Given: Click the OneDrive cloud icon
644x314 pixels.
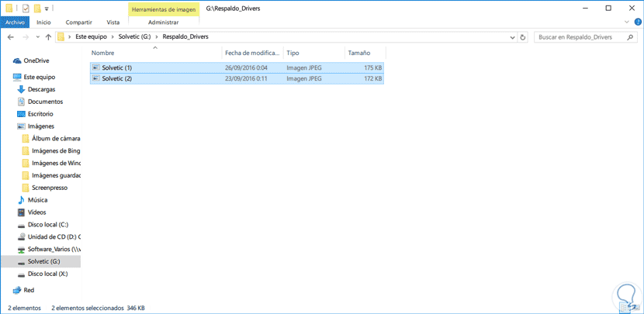Looking at the screenshot, I should (x=17, y=60).
